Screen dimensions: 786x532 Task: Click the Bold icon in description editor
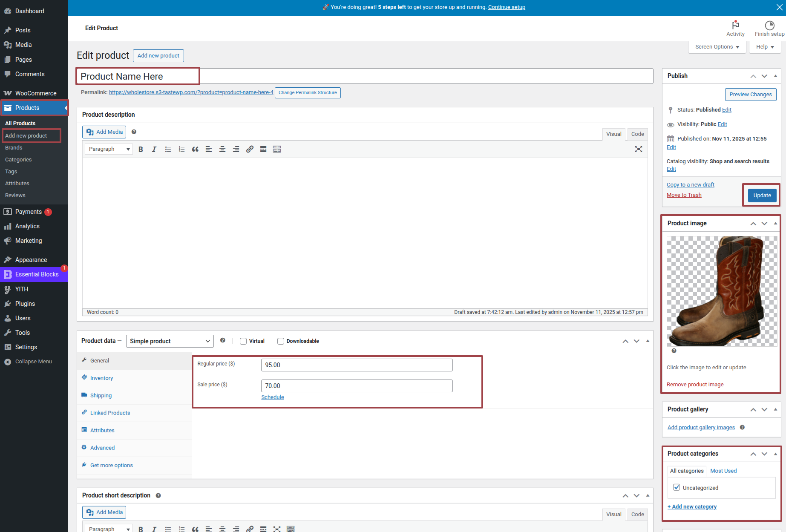tap(141, 149)
